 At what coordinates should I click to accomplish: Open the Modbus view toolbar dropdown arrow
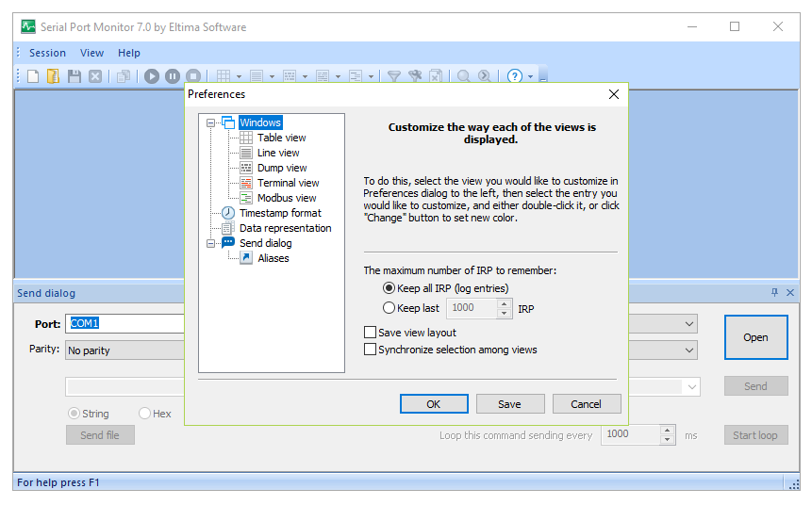click(372, 76)
